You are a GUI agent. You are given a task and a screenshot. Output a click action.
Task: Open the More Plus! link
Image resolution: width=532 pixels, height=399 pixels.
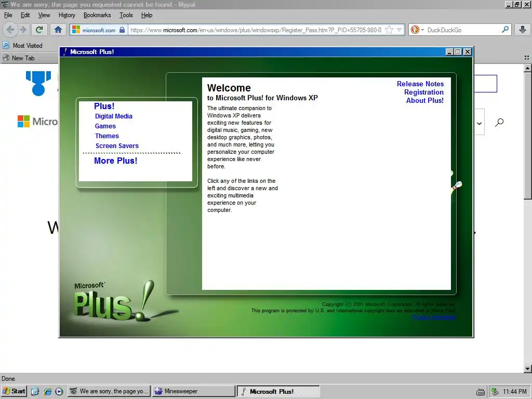click(116, 161)
